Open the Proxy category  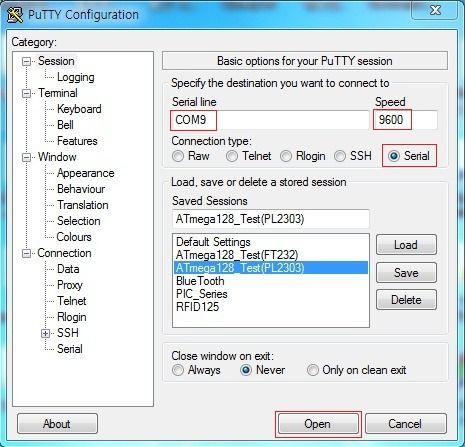[70, 285]
